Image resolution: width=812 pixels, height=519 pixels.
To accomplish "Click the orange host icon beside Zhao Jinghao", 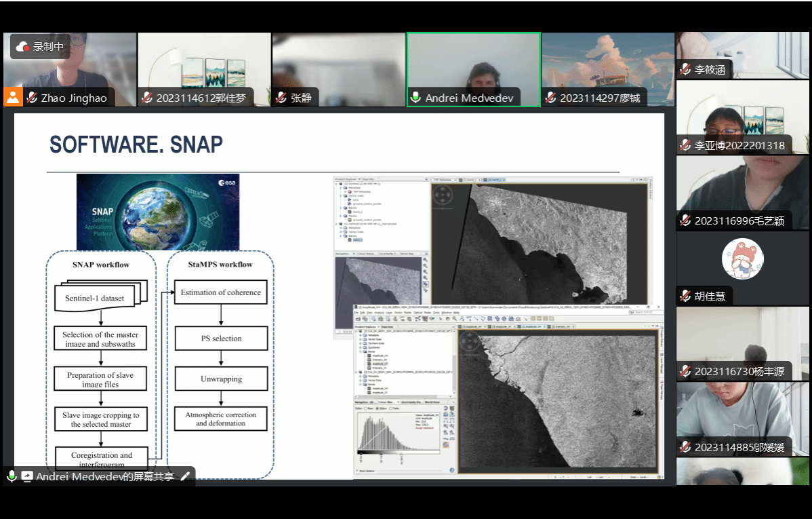I will pyautogui.click(x=12, y=97).
